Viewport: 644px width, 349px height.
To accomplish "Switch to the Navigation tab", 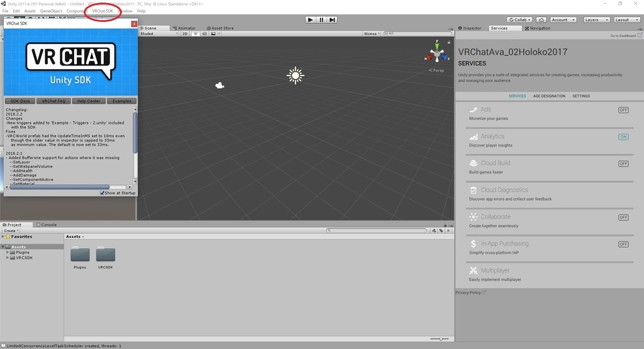I will point(538,28).
